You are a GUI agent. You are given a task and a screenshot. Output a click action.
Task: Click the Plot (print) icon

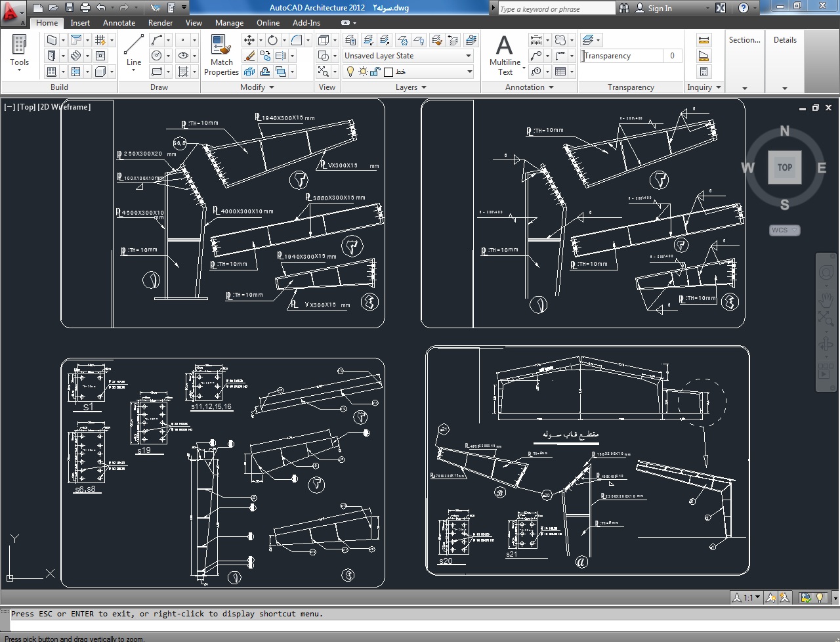(85, 8)
